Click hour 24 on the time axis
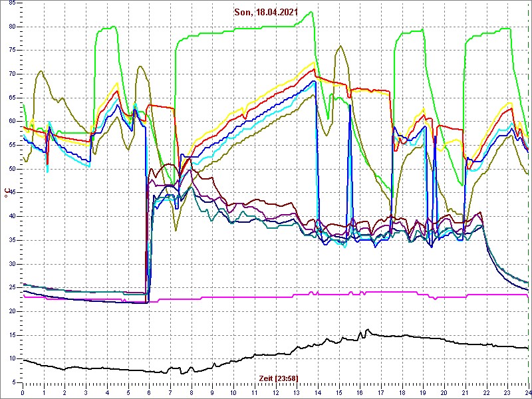The image size is (532, 399). (x=527, y=393)
